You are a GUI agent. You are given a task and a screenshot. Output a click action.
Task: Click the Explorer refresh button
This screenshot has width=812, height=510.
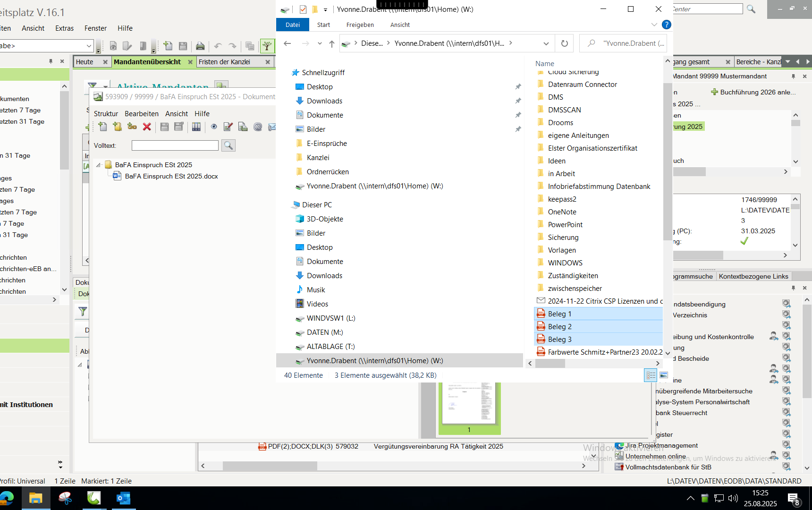564,43
